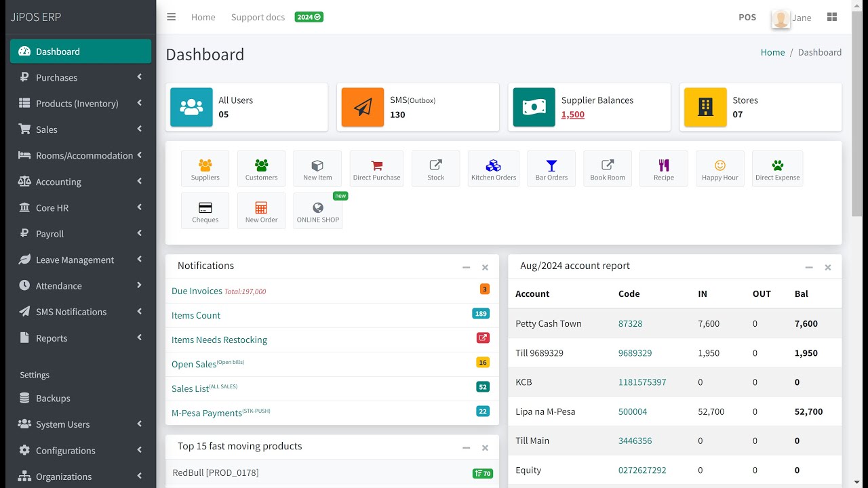Screen dimensions: 868x488
Task: Open the Book Room shortcut
Action: [x=608, y=169]
